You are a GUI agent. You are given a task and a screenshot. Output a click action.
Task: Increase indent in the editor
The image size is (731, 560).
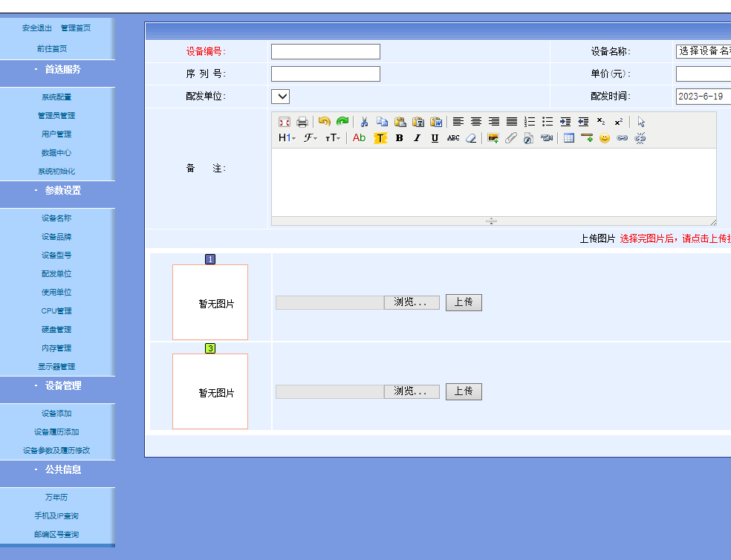pos(565,122)
